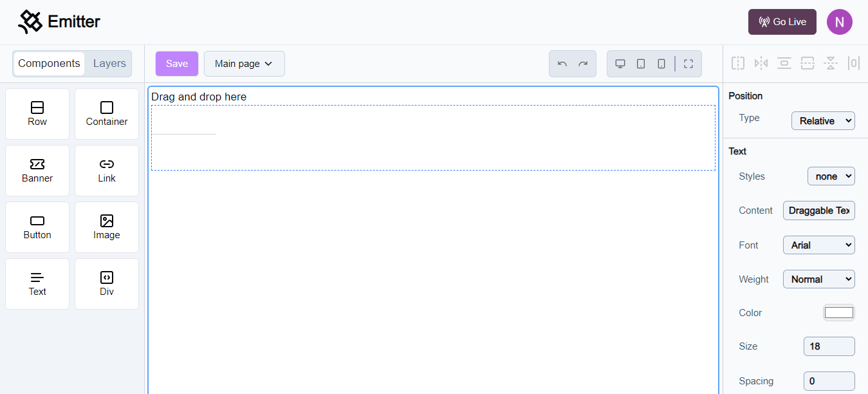
Task: Choose the Row component tile
Action: click(x=37, y=114)
